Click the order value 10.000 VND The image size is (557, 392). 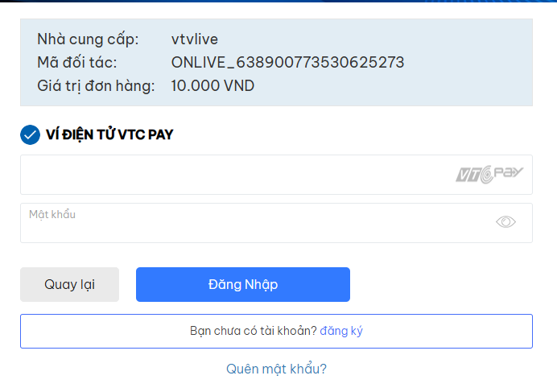tap(212, 85)
